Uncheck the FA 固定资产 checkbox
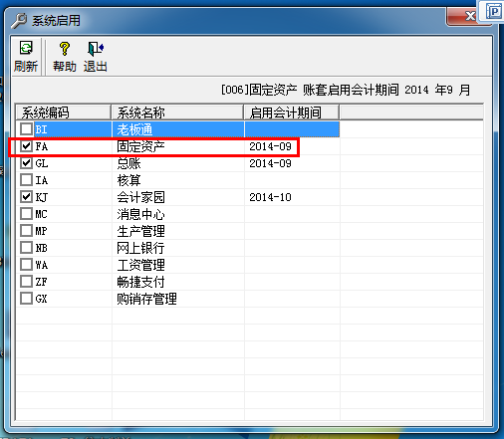The width and height of the screenshot is (504, 439). (26, 146)
